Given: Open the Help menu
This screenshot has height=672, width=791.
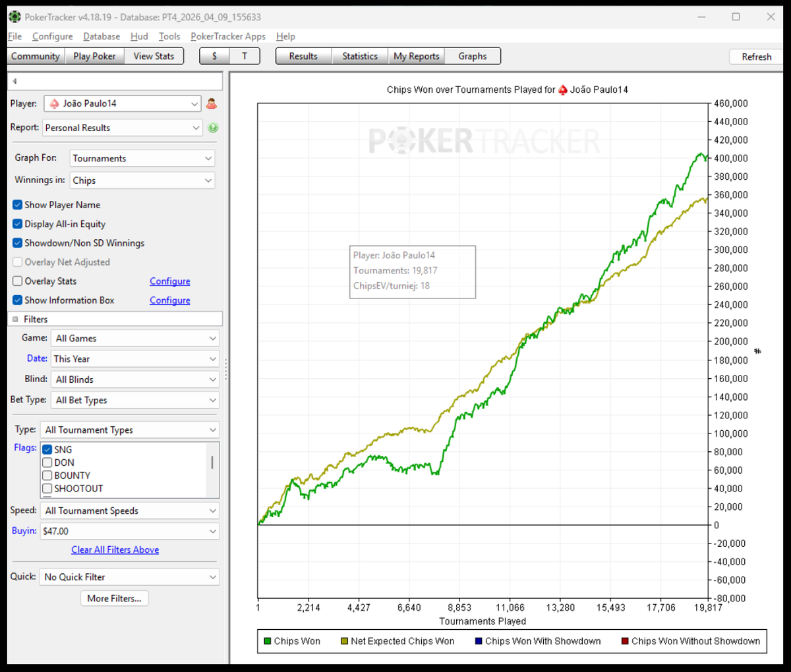Looking at the screenshot, I should tap(285, 36).
